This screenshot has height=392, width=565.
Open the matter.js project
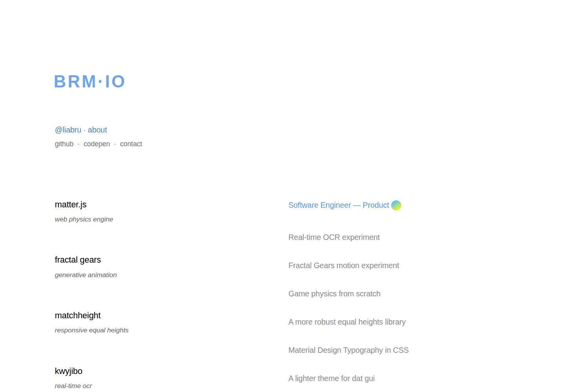pos(71,205)
